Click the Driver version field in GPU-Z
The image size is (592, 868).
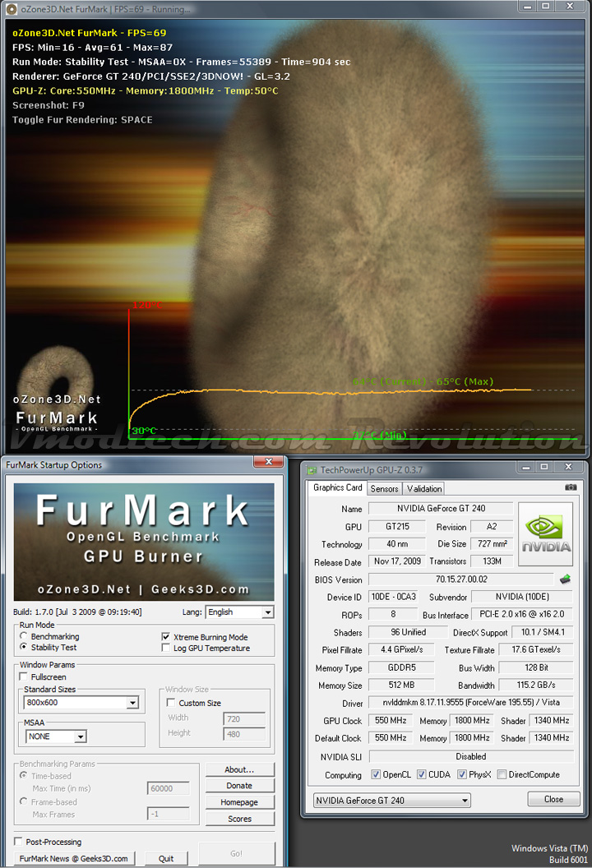click(470, 703)
